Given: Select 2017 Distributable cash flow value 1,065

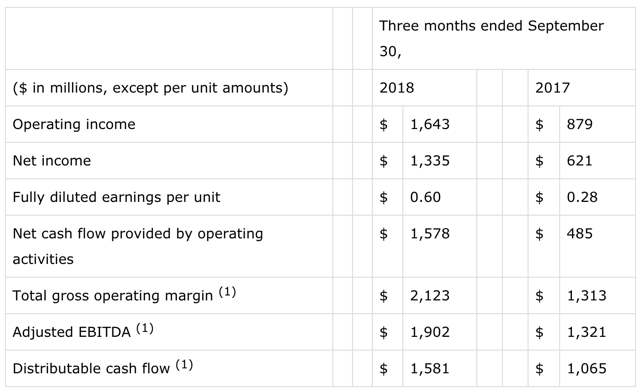Looking at the screenshot, I should click(x=587, y=369).
